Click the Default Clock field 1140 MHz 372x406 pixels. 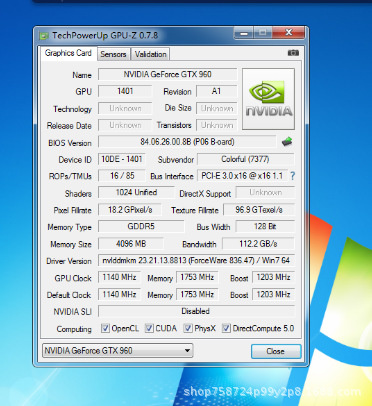coord(119,294)
